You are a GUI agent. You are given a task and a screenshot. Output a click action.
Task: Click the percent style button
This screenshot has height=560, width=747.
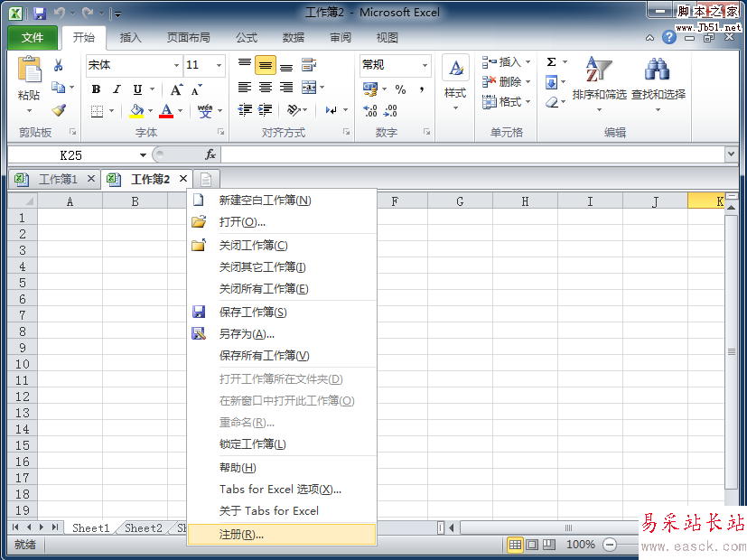(x=401, y=89)
